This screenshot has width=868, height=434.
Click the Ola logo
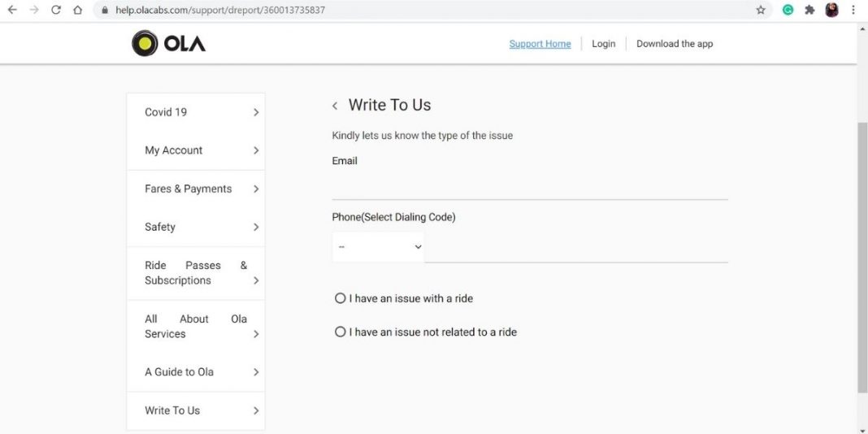click(x=168, y=43)
